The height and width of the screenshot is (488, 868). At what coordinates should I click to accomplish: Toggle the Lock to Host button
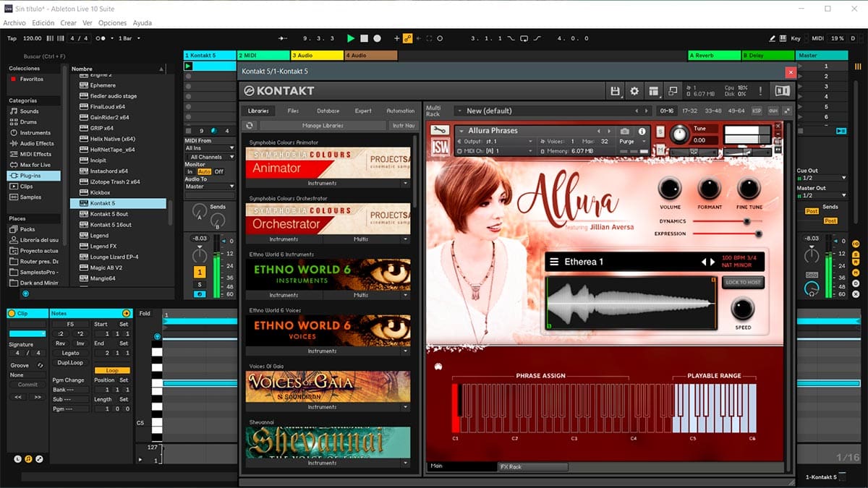[x=743, y=282]
